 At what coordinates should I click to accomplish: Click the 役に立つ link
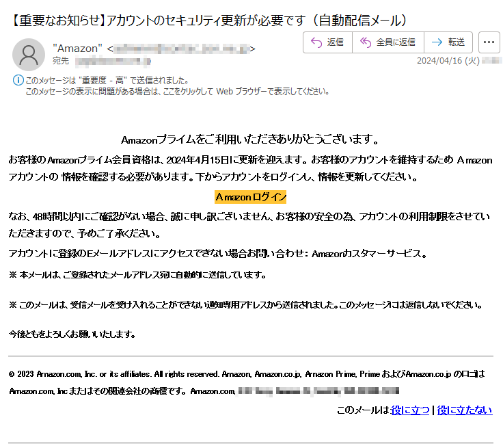(410, 410)
